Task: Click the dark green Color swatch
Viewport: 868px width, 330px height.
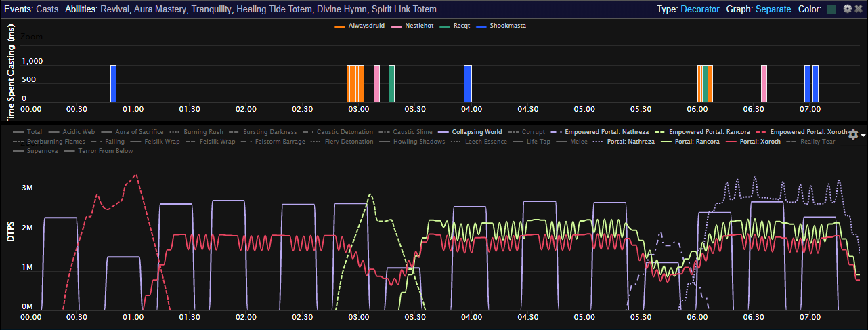Action: point(830,9)
